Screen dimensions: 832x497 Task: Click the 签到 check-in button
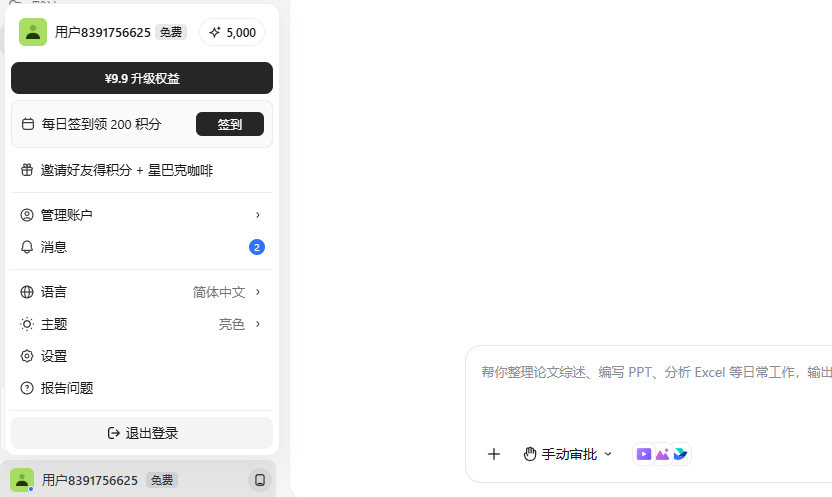230,124
